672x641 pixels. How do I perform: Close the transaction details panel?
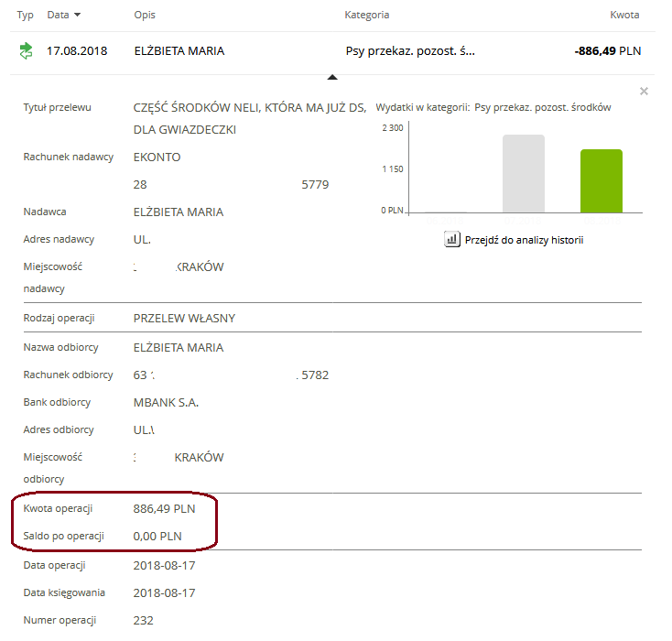pos(644,91)
